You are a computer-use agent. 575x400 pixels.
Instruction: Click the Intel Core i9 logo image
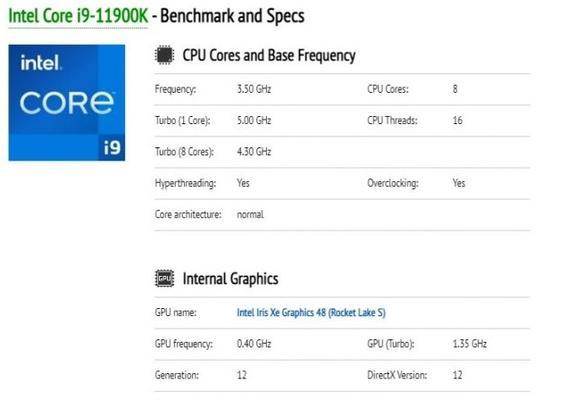pos(67,103)
